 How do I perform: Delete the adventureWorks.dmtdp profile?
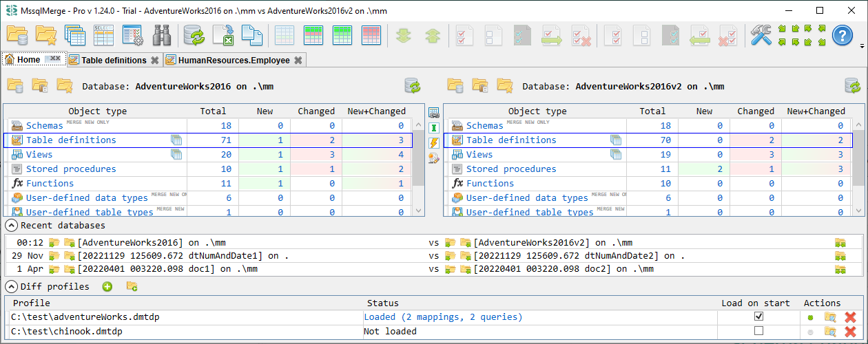(850, 317)
